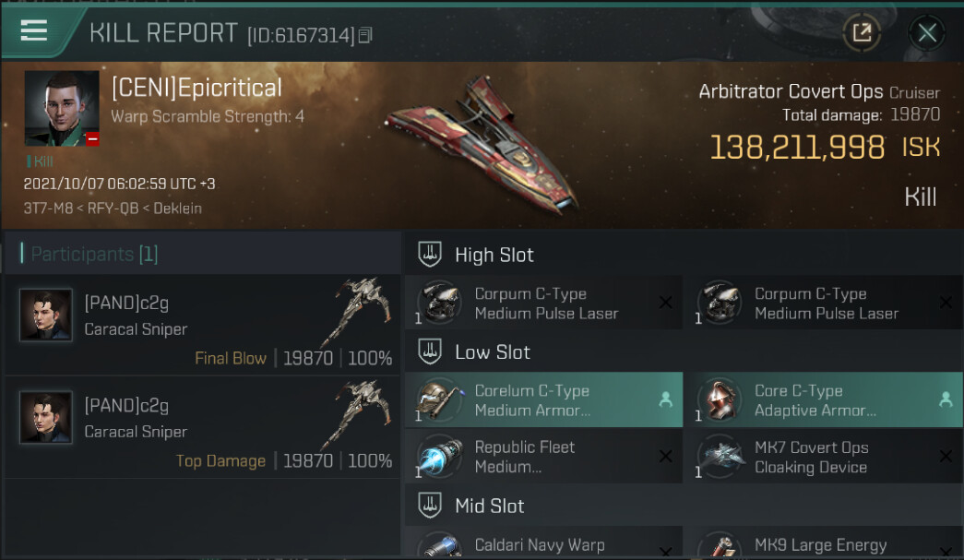Select the first Corpum C-Type Pulse Laser icon
Image resolution: width=964 pixels, height=560 pixels.
[440, 303]
